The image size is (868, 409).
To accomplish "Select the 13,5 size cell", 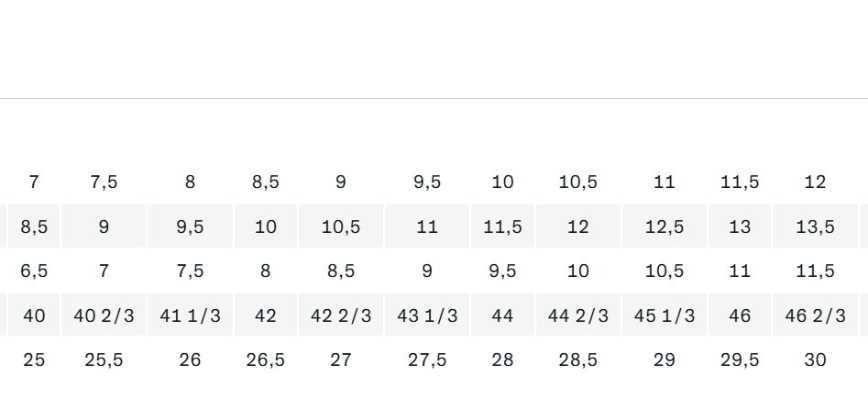I will click(x=815, y=227).
